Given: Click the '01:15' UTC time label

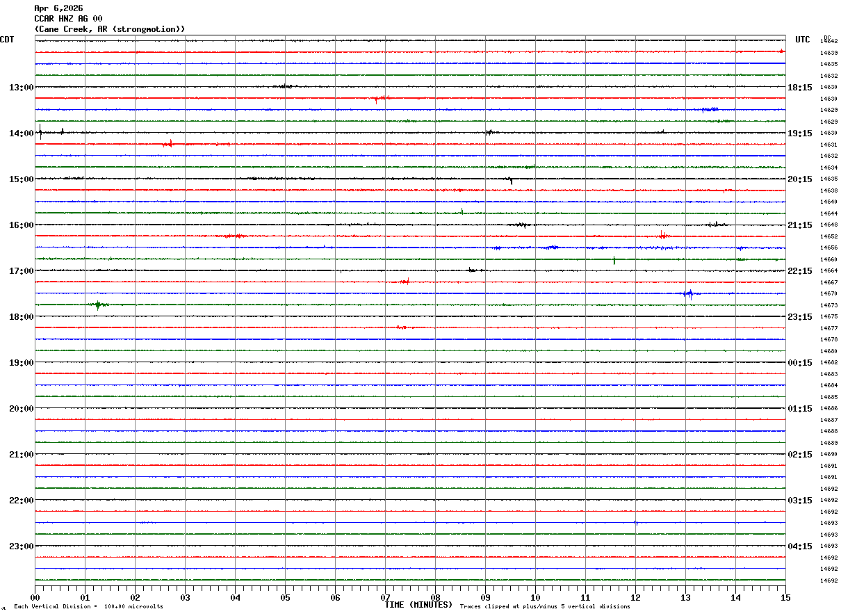Looking at the screenshot, I should 800,408.
